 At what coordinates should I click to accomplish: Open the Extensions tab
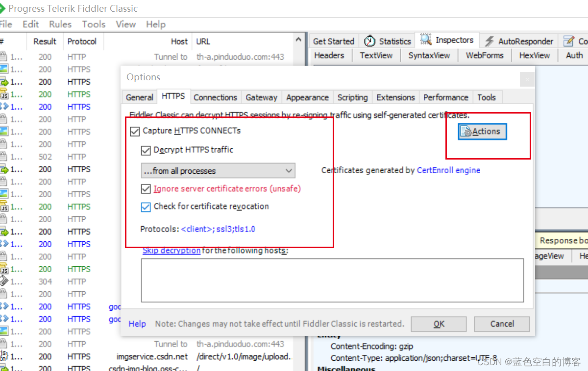395,97
